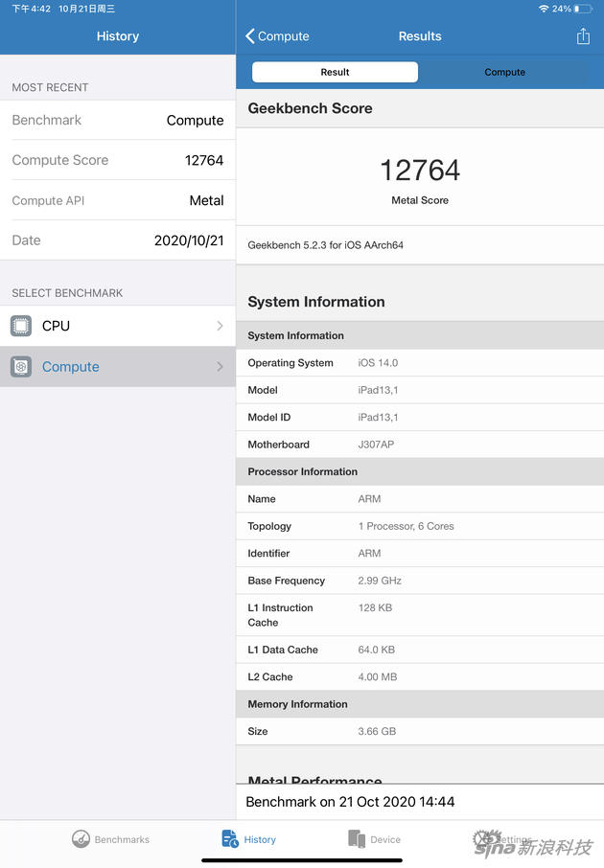Viewport: 604px width, 868px height.
Task: Tap the Geekbench 5.2.3 for iOS AArch64 text
Action: click(325, 245)
